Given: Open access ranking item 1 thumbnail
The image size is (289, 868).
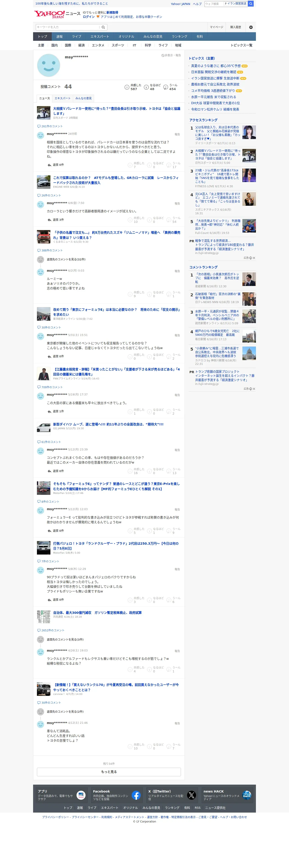Looking at the screenshot, I should click(x=249, y=132).
